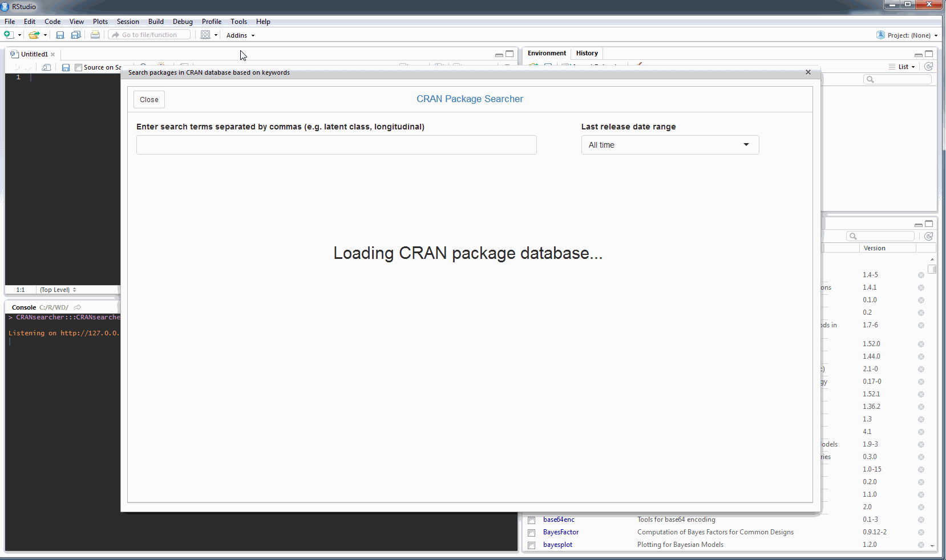This screenshot has width=946, height=560.
Task: Open the Session menu
Action: pyautogui.click(x=128, y=22)
